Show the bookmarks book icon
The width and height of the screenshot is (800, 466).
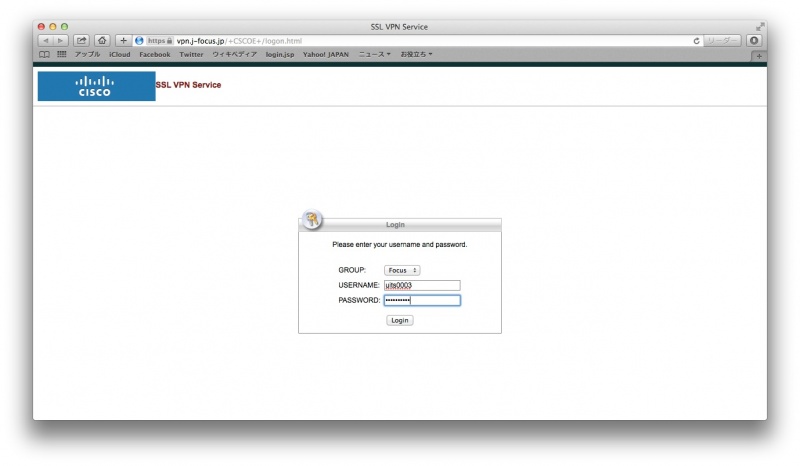pos(44,54)
